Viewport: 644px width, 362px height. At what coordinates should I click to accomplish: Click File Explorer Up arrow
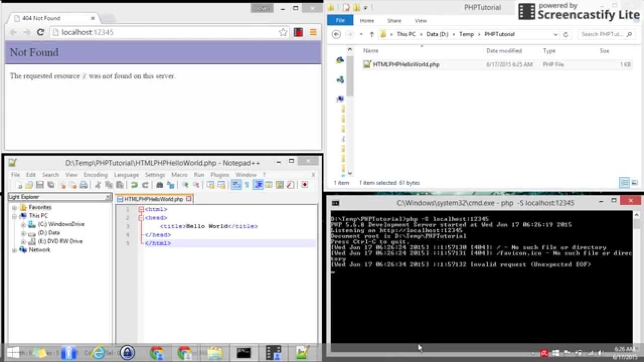(x=372, y=34)
